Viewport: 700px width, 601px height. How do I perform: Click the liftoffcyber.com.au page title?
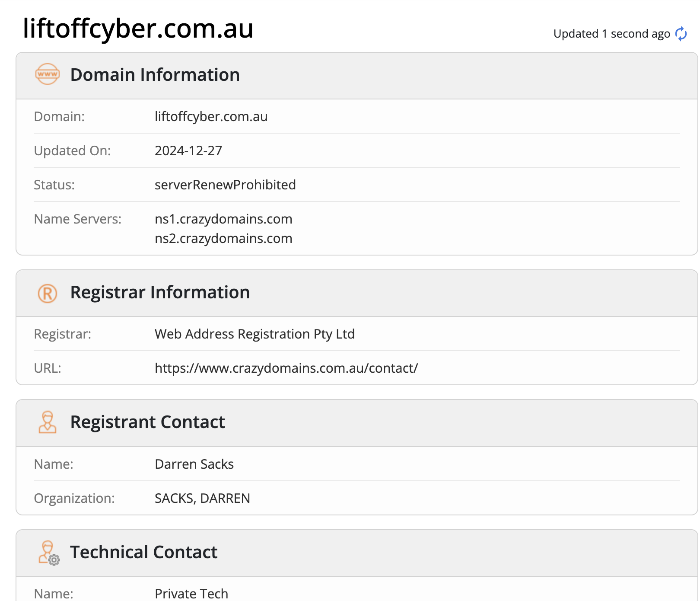(138, 29)
